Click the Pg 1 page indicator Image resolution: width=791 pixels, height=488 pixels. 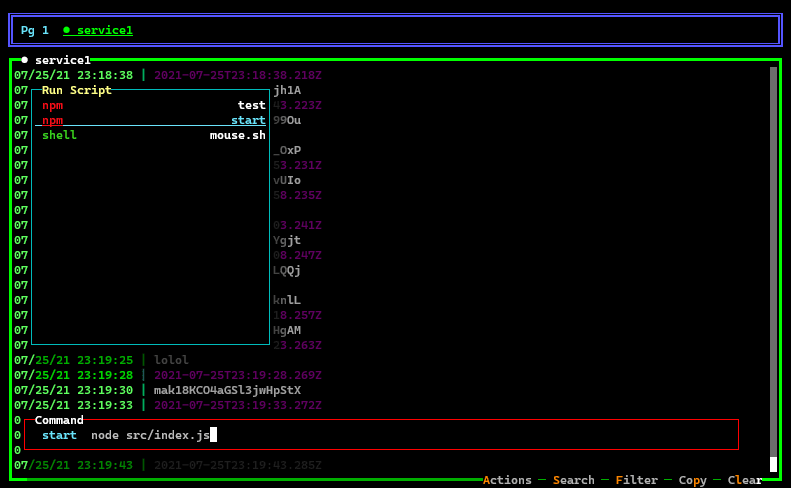pos(35,30)
